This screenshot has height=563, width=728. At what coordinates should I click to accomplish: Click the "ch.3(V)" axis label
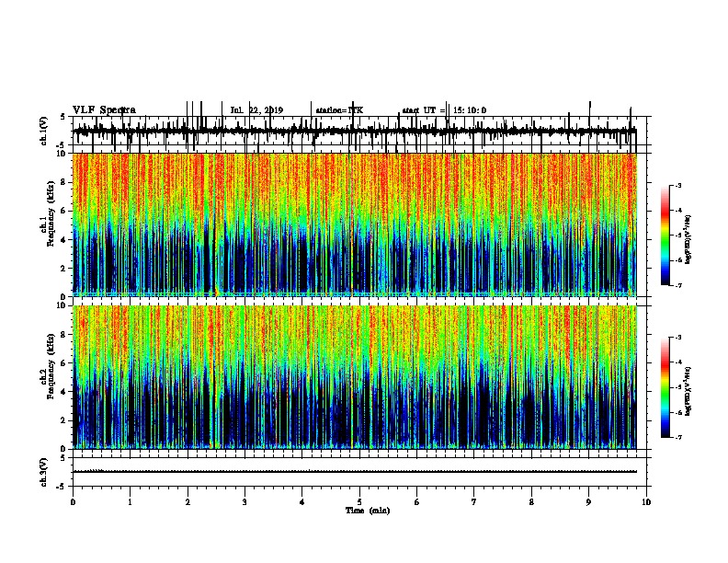tap(43, 472)
